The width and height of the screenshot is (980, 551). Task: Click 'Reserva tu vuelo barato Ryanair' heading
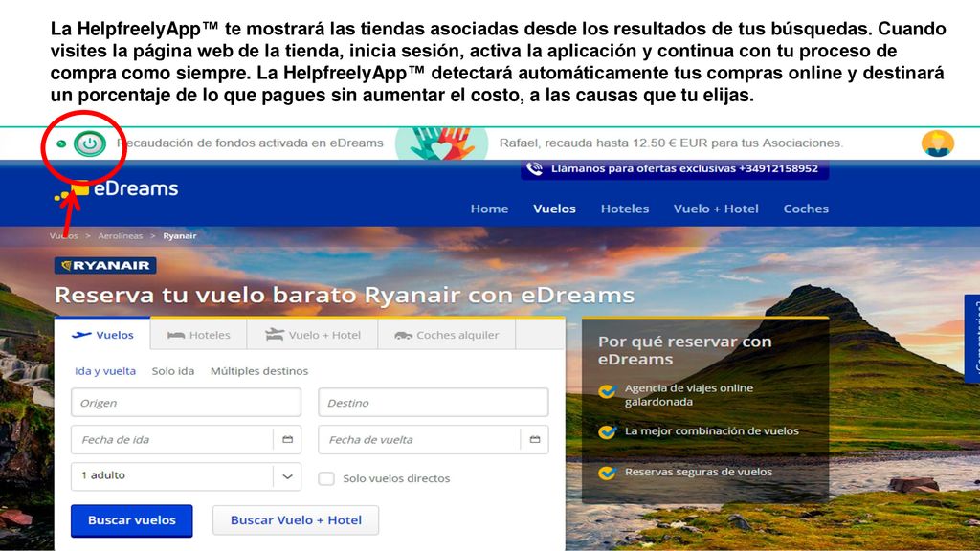tap(345, 296)
